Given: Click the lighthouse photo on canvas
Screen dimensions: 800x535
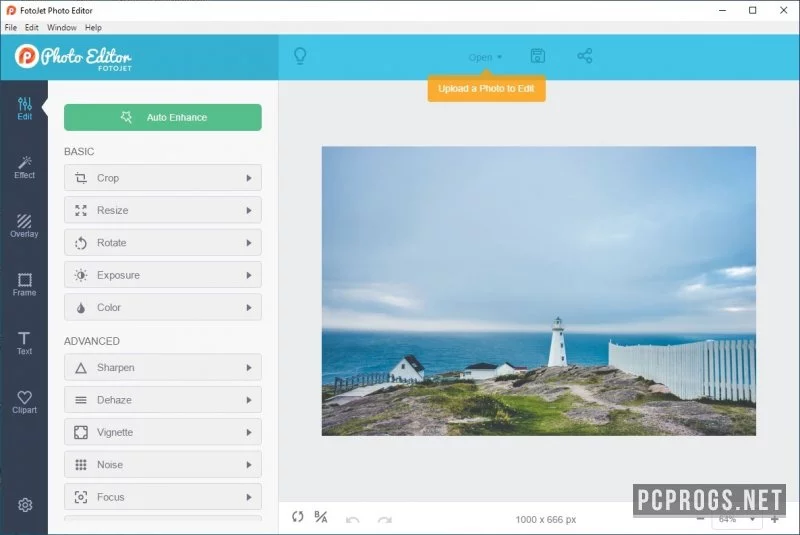Looking at the screenshot, I should [x=539, y=291].
